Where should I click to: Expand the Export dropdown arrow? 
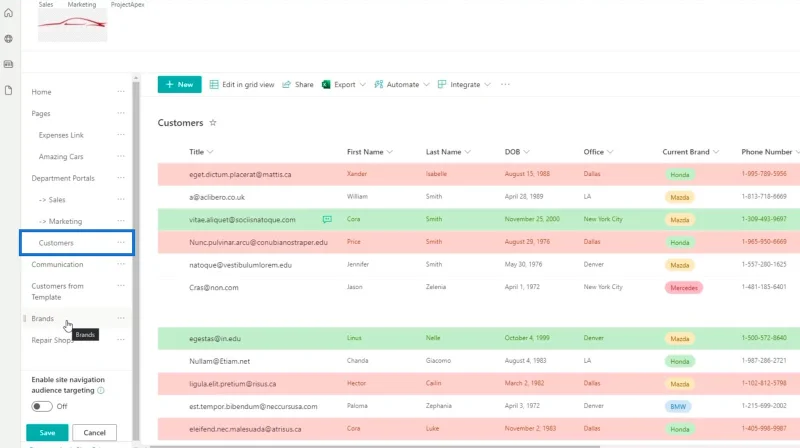click(x=363, y=84)
